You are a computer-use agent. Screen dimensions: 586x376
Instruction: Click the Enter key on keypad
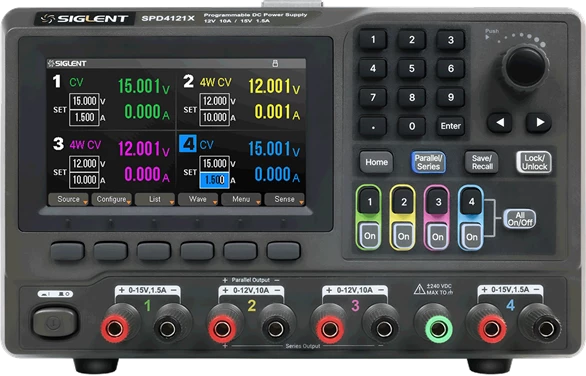point(451,126)
